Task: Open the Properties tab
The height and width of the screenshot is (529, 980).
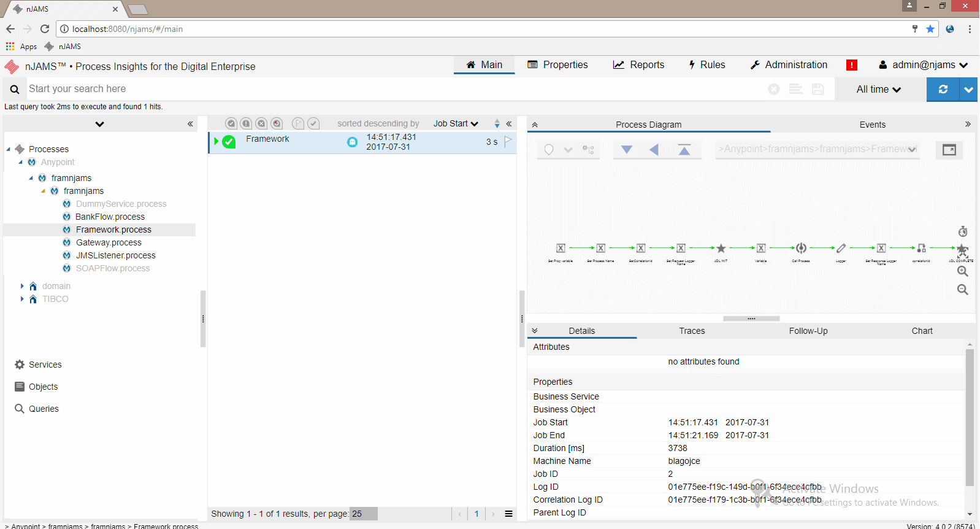Action: pyautogui.click(x=557, y=65)
